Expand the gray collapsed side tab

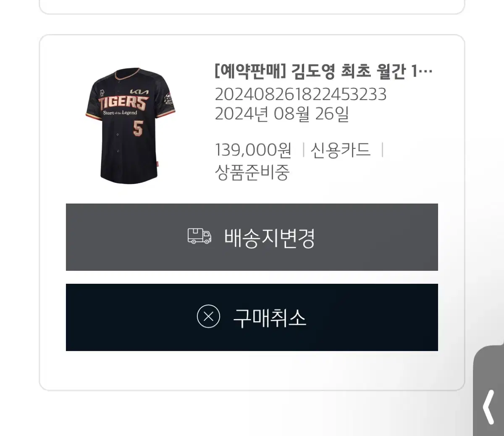pyautogui.click(x=488, y=391)
